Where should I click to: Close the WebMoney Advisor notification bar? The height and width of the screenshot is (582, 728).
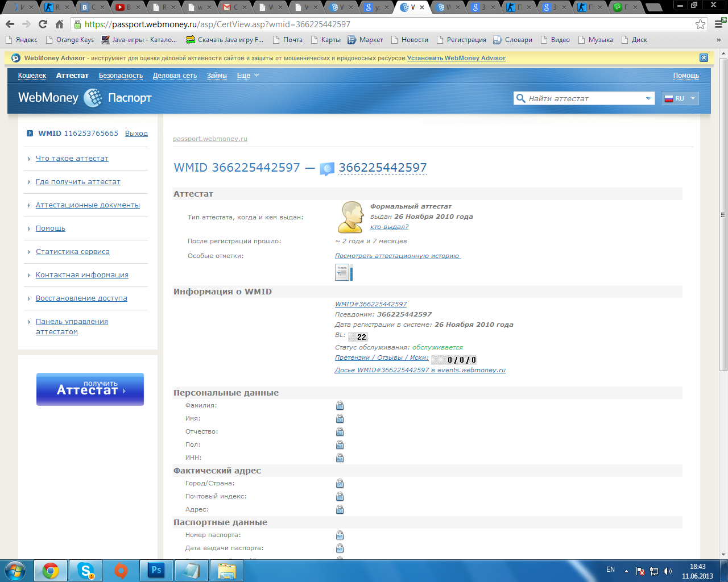click(x=704, y=58)
